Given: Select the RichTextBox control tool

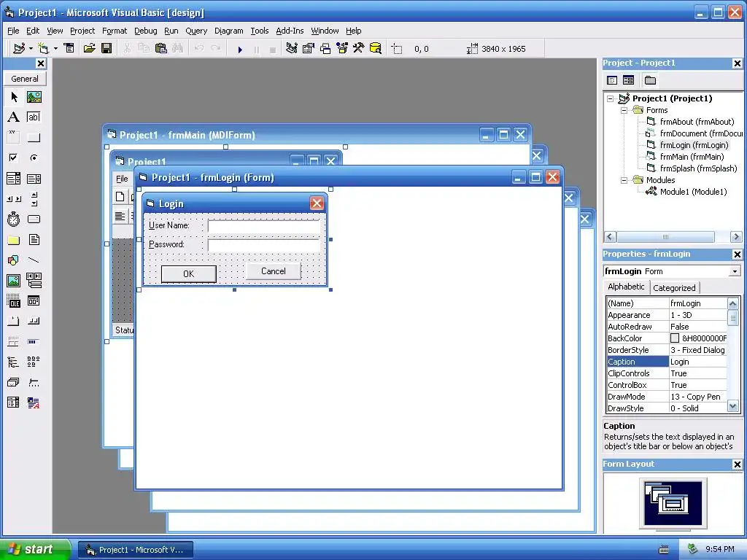Looking at the screenshot, I should point(34,402).
